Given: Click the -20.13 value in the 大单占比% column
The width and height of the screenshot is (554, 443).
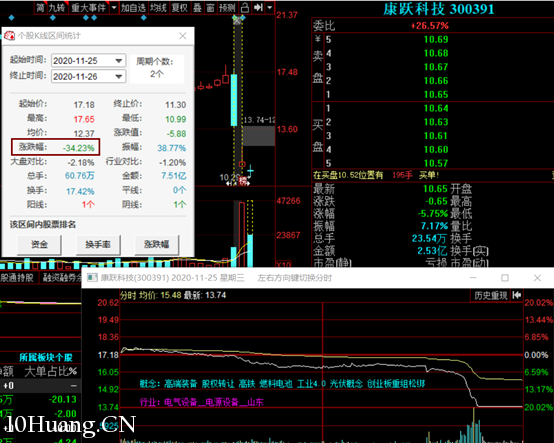Looking at the screenshot, I should [x=62, y=399].
